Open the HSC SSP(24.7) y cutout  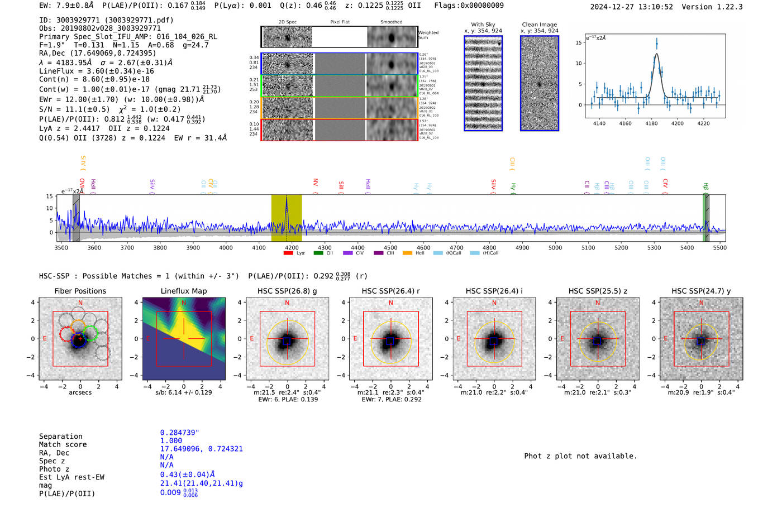(701, 339)
